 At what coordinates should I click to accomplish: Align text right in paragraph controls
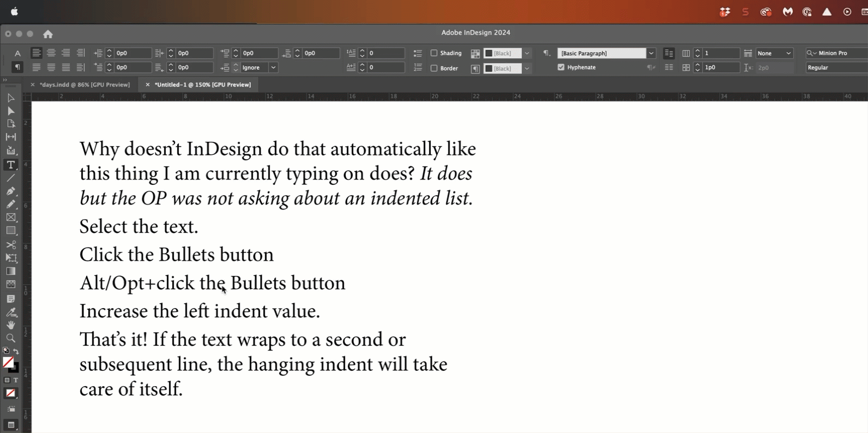pyautogui.click(x=65, y=53)
